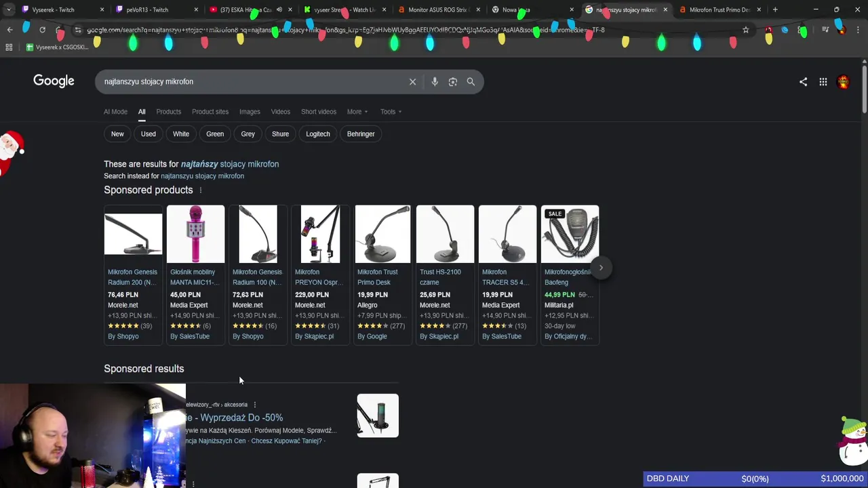Open corrected query najtańszy stojacy mikrofon
This screenshot has height=488, width=868.
click(x=230, y=164)
